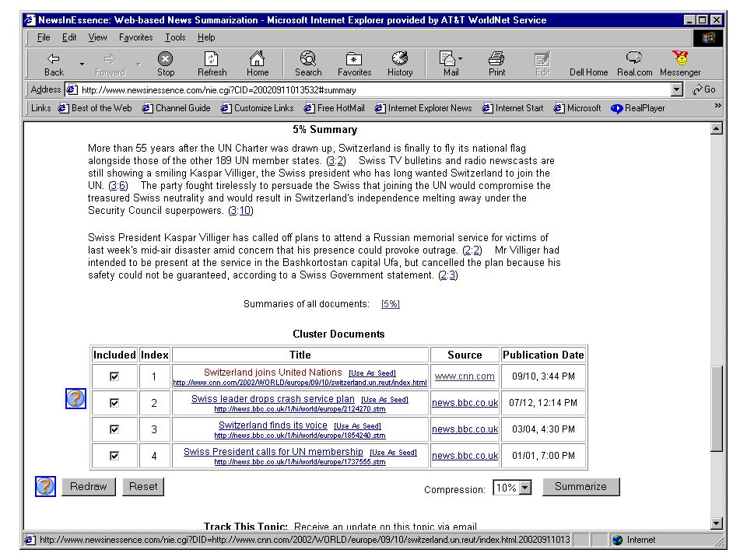Click the Summarize button
This screenshot has height=560, width=747.
pyautogui.click(x=580, y=487)
